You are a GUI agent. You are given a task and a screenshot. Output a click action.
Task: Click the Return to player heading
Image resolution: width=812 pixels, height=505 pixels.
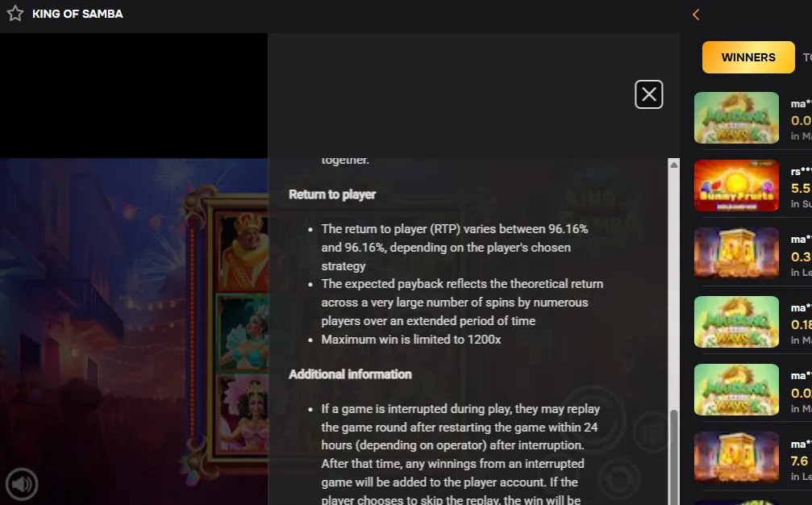(332, 194)
